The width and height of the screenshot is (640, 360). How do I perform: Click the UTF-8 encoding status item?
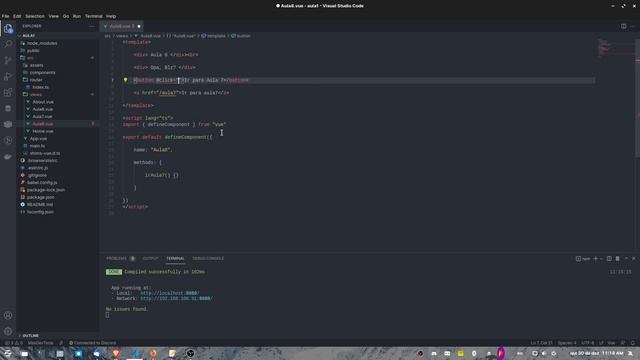point(588,343)
